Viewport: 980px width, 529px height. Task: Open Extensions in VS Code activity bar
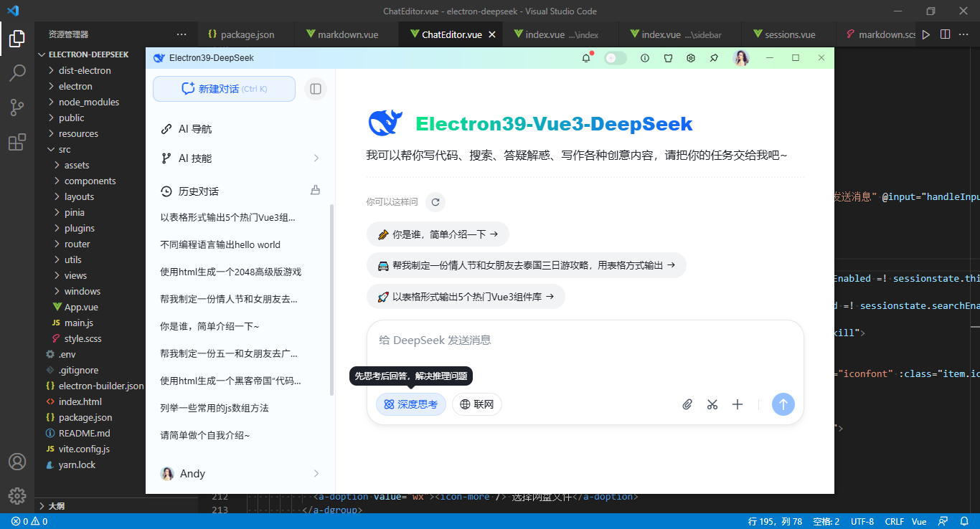point(17,142)
